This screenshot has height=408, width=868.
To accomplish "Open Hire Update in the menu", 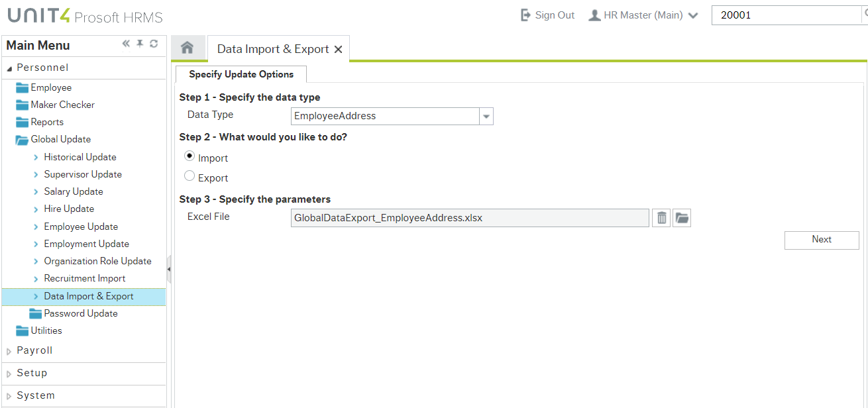I will pyautogui.click(x=69, y=209).
